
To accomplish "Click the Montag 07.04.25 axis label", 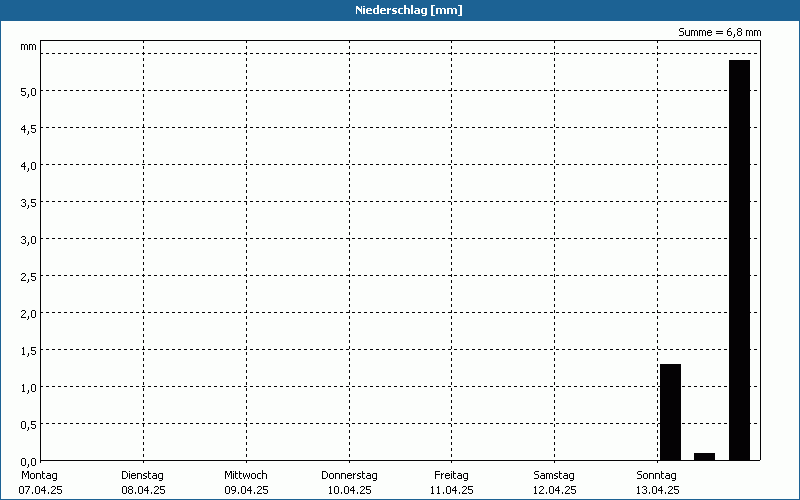I will click(x=40, y=483).
